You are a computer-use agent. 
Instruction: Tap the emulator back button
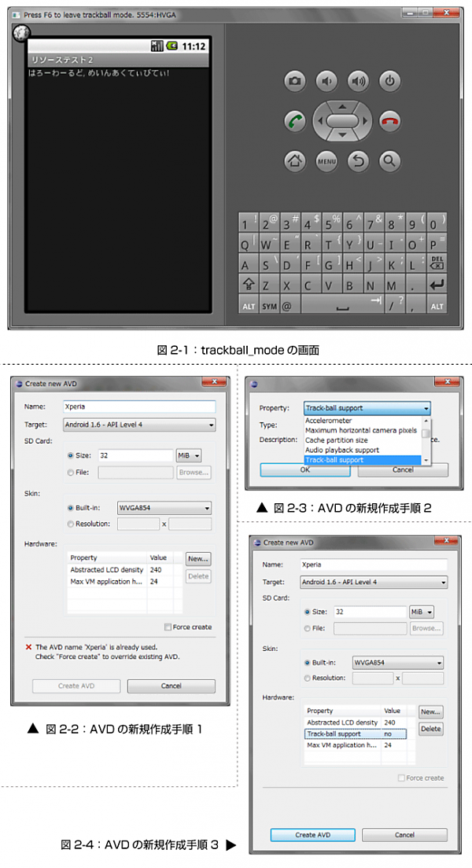(359, 161)
